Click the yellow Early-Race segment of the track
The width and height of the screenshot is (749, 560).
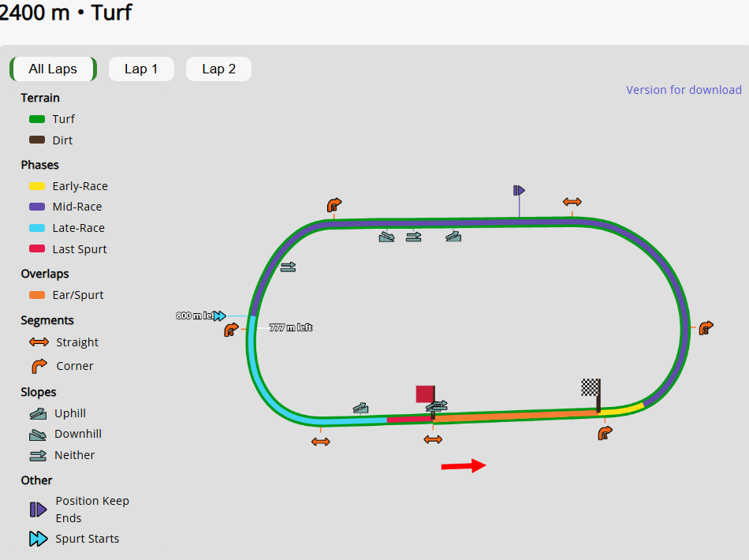point(621,410)
